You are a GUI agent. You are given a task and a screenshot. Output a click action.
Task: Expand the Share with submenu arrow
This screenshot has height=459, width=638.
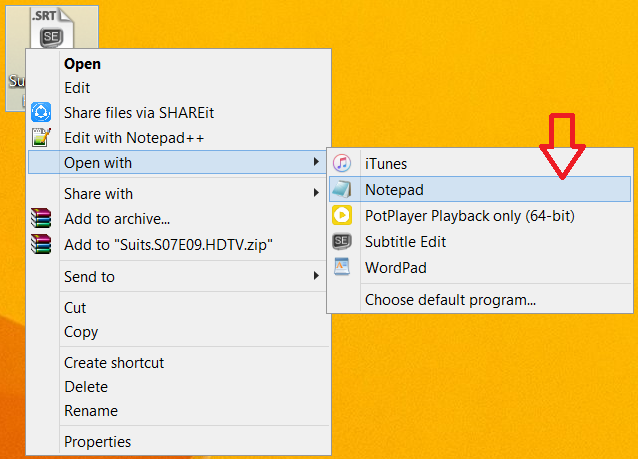click(316, 194)
